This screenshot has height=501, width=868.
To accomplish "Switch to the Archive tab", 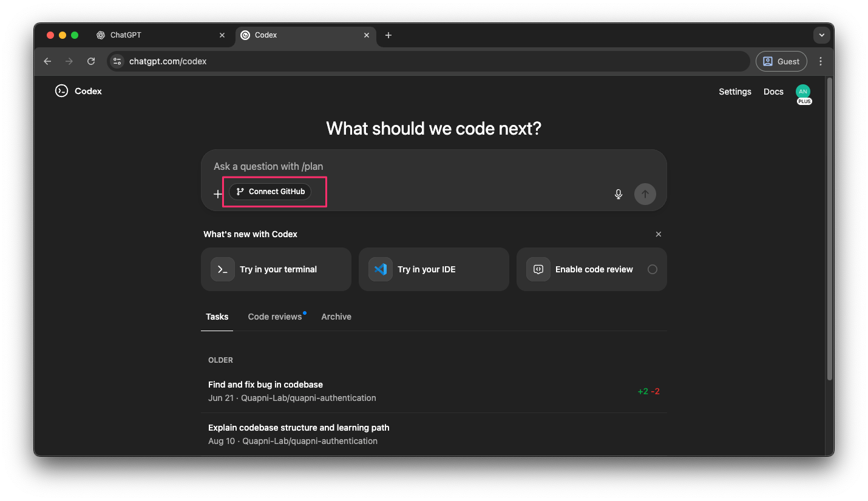I will pos(336,317).
